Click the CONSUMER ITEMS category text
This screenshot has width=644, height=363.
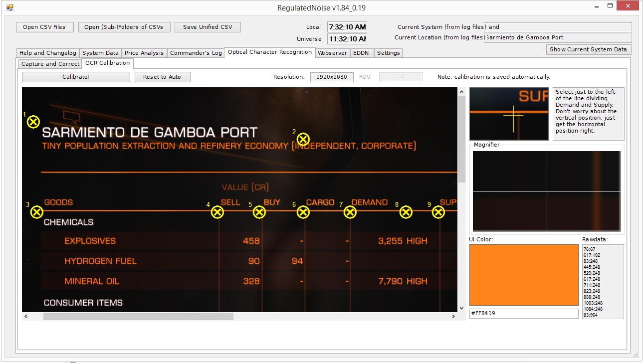pos(83,303)
